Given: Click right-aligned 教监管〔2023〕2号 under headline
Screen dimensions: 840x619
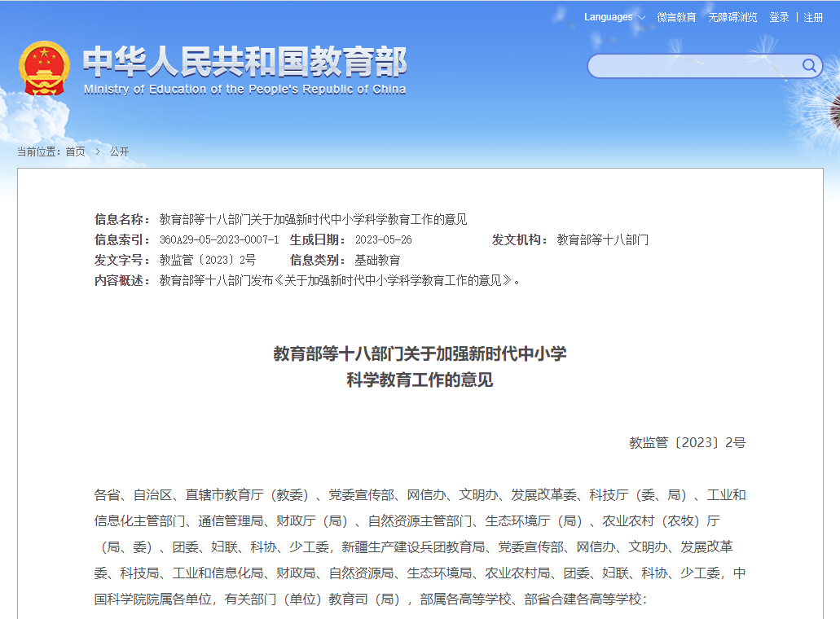Looking at the screenshot, I should click(x=688, y=442).
